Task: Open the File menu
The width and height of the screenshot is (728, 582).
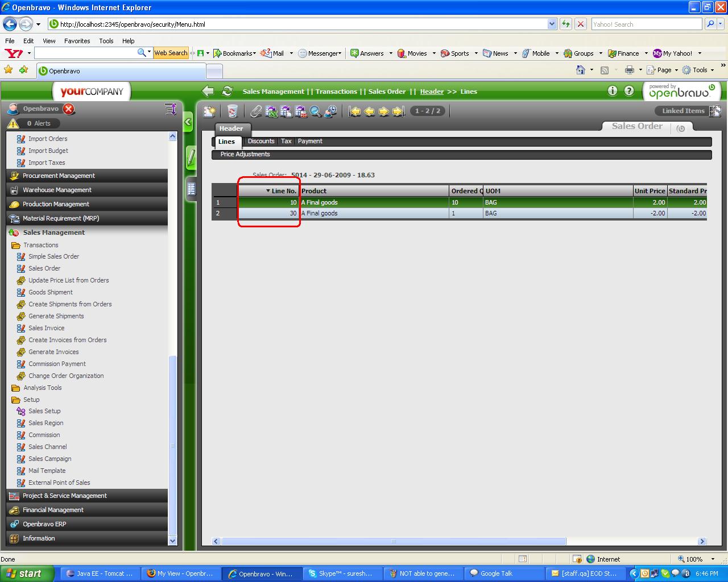Action: [x=10, y=41]
